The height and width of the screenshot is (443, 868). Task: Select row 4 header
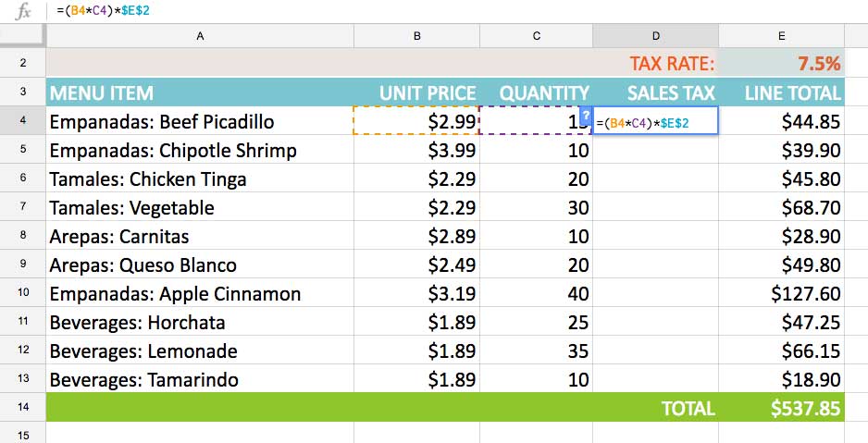[x=23, y=120]
